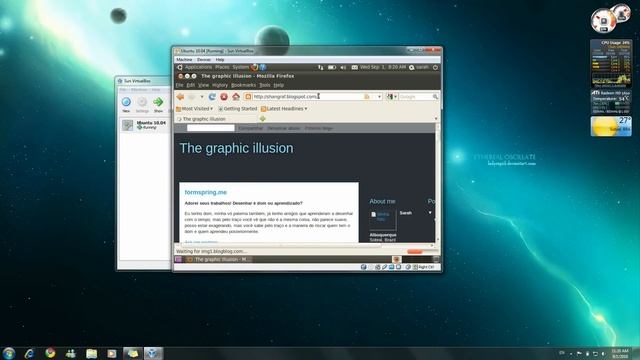Open the Devices menu in VirtualBox VM window

(204, 60)
